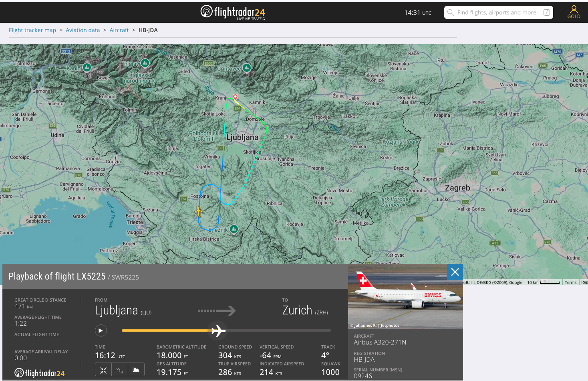Click the Celje town label on map
588x381 pixels.
click(x=354, y=98)
